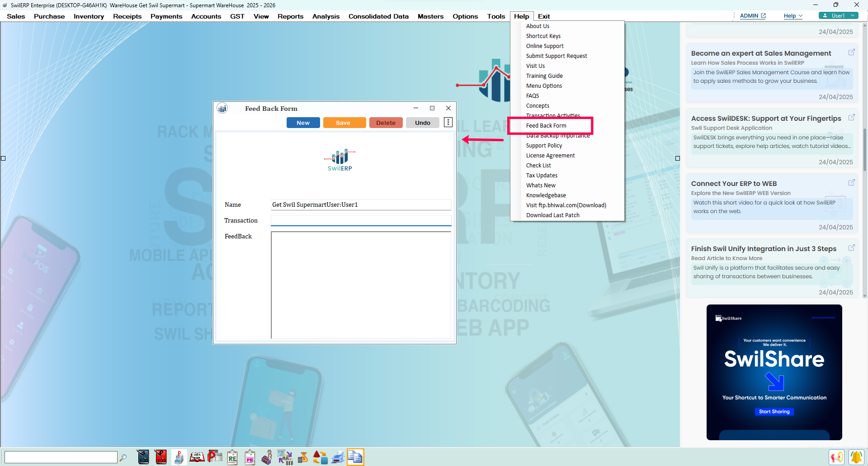Screen dimensions: 868x466
Task: Click the POS billing icon with red P
Action: pyautogui.click(x=179, y=457)
